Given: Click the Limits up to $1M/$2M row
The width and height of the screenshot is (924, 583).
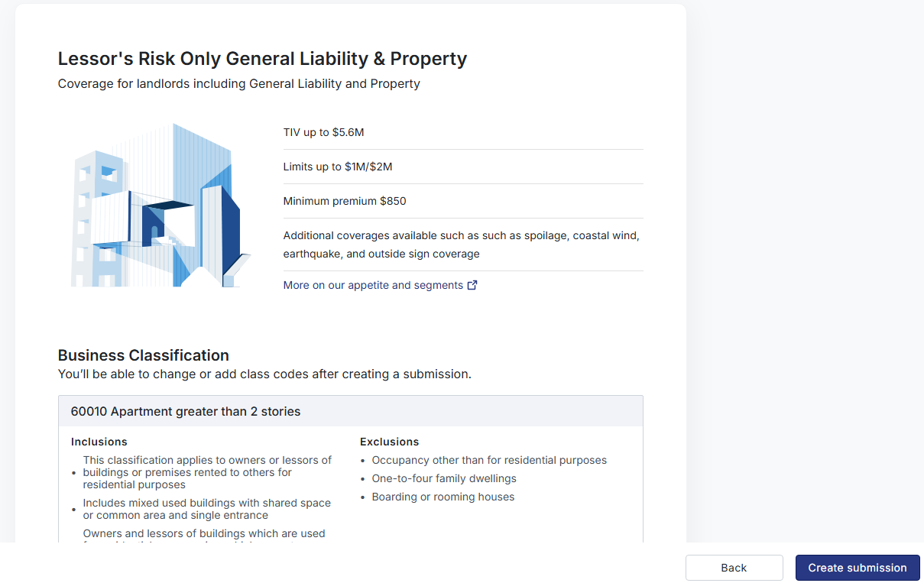Looking at the screenshot, I should 338,167.
